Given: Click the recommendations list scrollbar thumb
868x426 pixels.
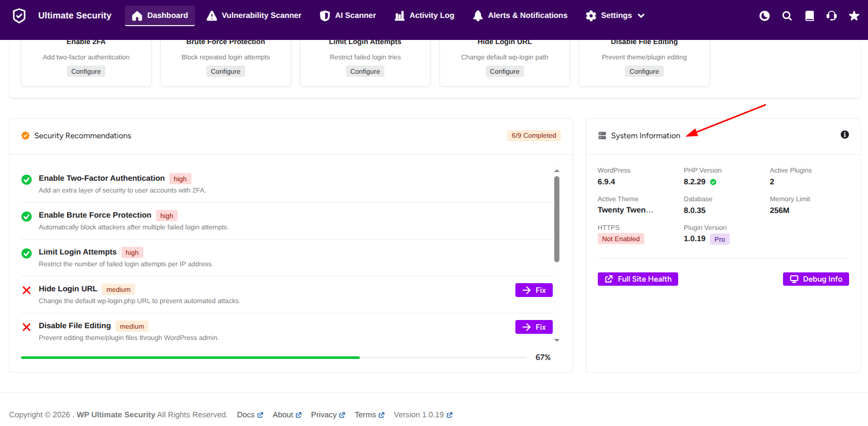Looking at the screenshot, I should (x=557, y=219).
